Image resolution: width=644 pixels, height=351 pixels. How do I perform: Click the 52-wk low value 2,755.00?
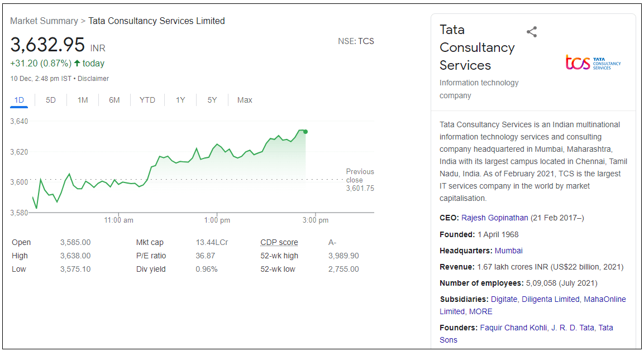tap(344, 270)
